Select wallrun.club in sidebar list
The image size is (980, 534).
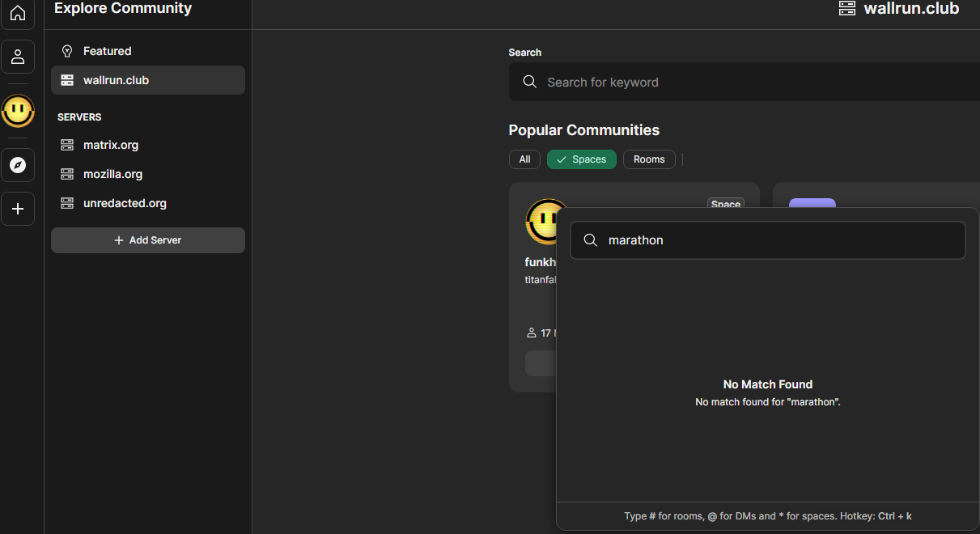148,80
